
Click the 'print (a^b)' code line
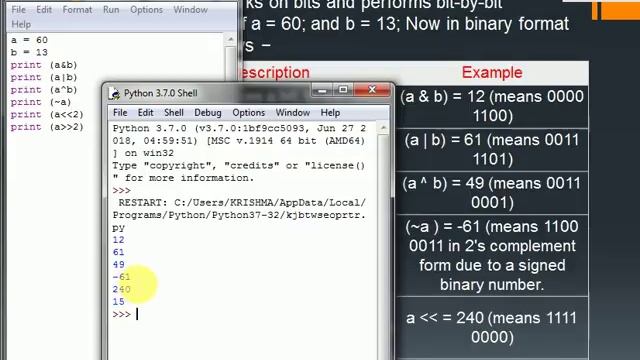coord(44,90)
